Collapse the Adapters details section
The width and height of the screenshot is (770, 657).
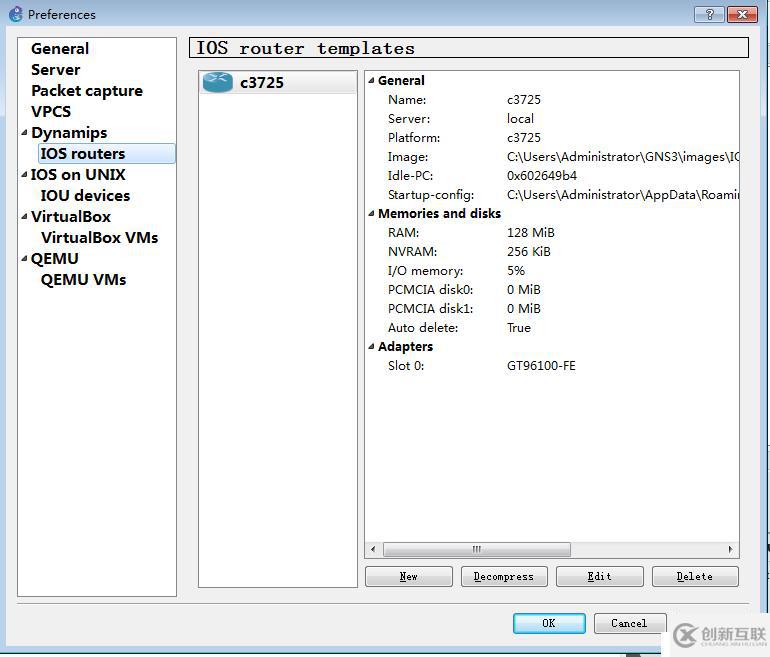click(371, 346)
